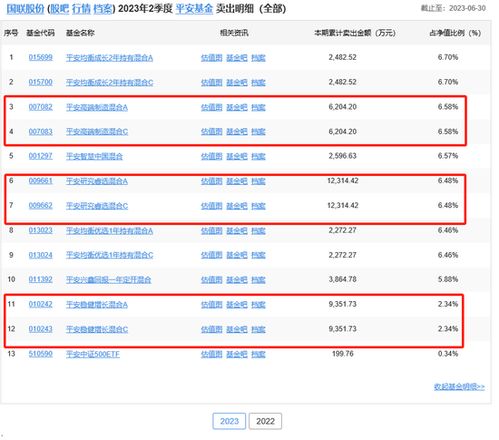This screenshot has width=499, height=440.
Task: Open 档案 for fund 009661
Action: point(258,181)
